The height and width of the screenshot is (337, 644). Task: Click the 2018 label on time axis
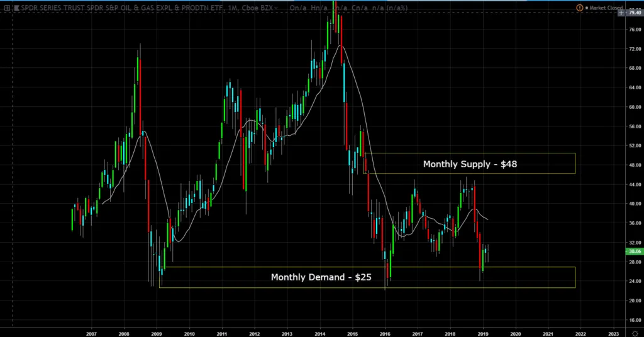(450, 334)
